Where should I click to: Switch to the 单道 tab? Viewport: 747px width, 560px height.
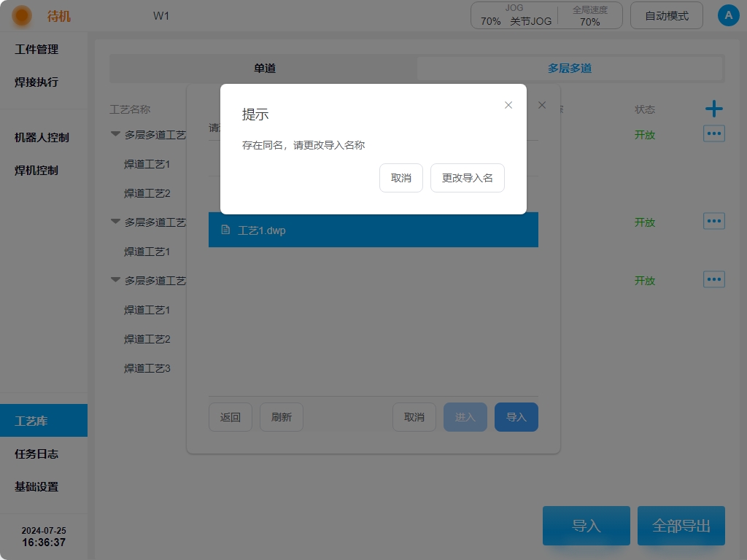coord(264,69)
